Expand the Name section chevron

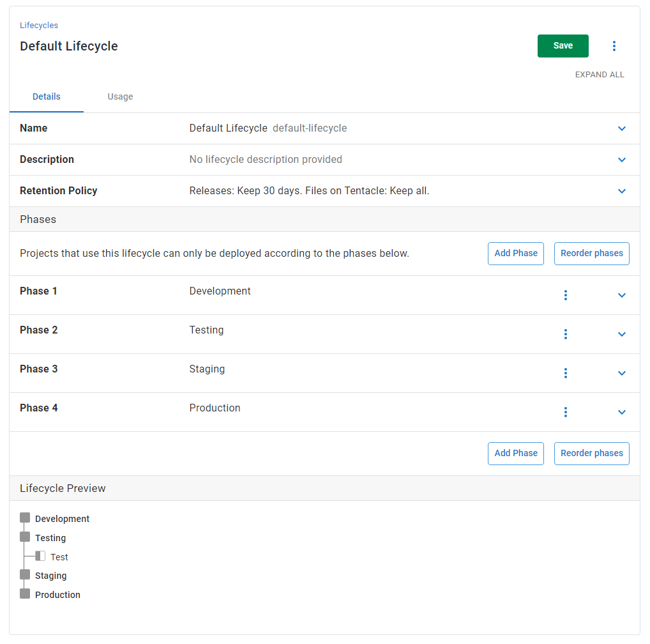[621, 128]
